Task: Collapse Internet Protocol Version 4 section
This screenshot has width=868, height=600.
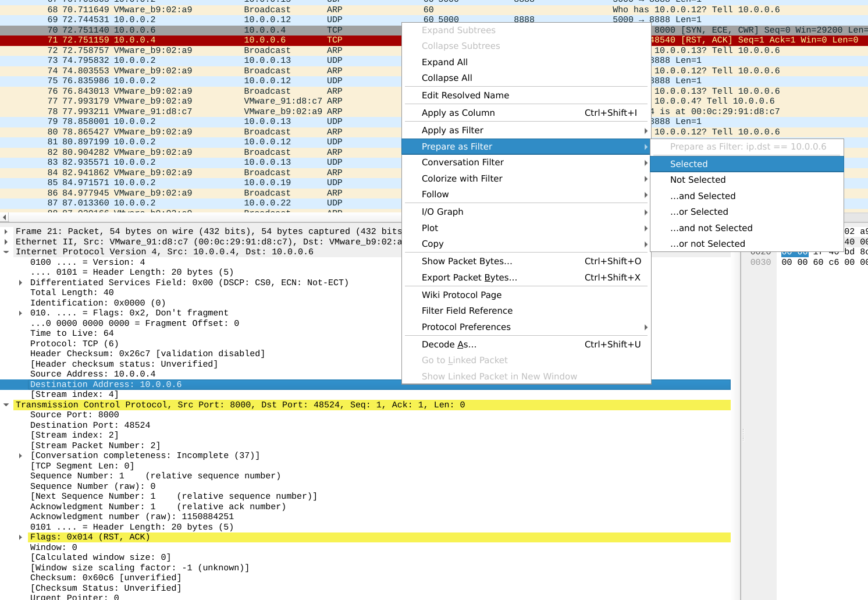Action: point(6,252)
